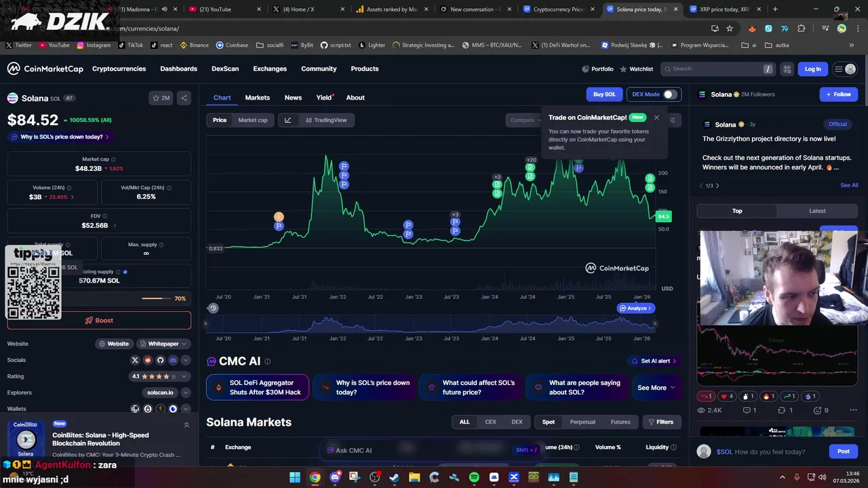Switch to the News tab
This screenshot has height=488, width=868.
293,98
